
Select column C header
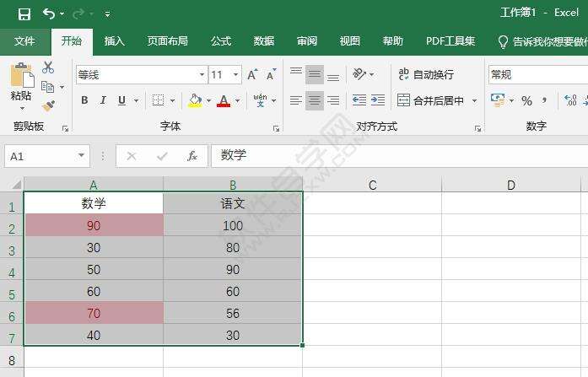[x=372, y=185]
